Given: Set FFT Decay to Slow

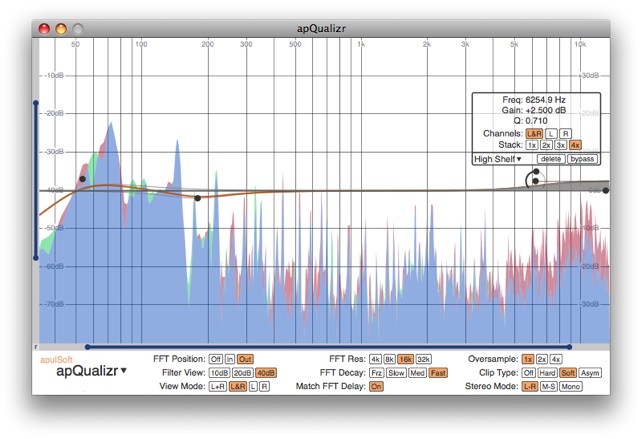Looking at the screenshot, I should [396, 373].
